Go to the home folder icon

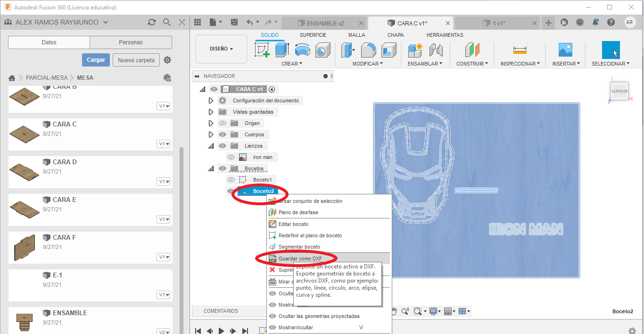point(12,78)
